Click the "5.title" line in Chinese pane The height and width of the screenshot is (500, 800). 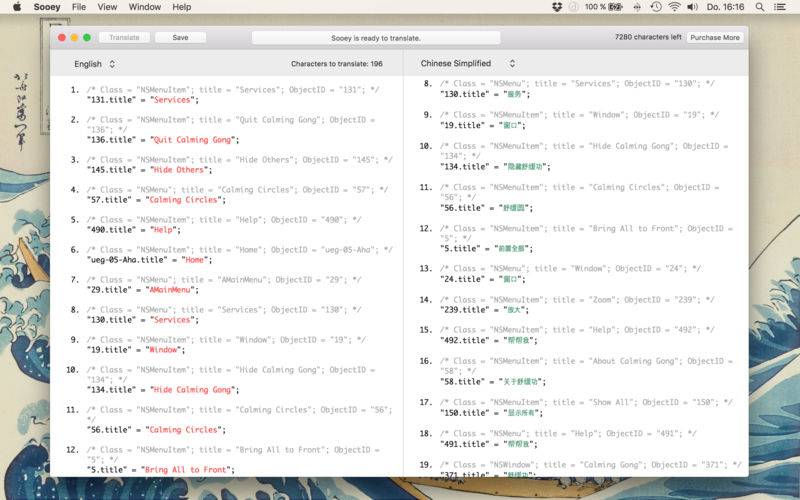[486, 248]
